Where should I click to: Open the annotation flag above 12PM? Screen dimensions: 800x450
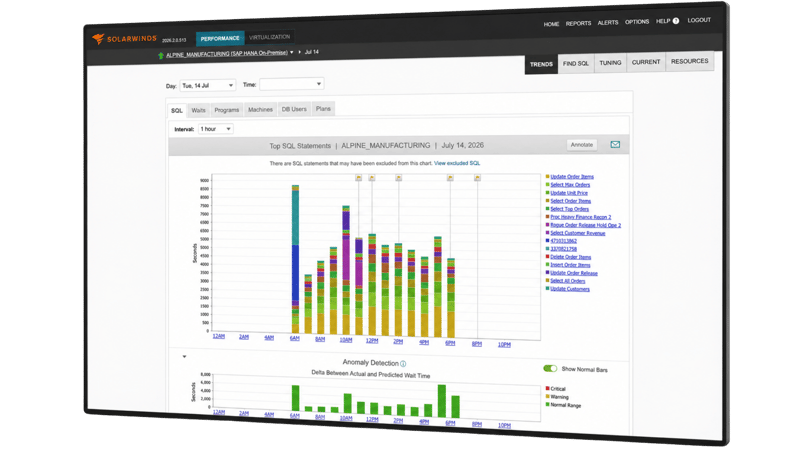pos(372,178)
